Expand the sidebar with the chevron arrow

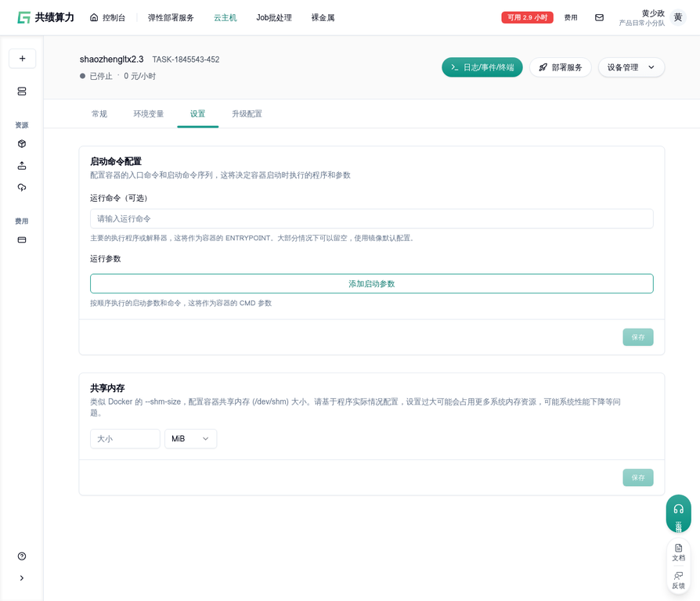point(22,578)
